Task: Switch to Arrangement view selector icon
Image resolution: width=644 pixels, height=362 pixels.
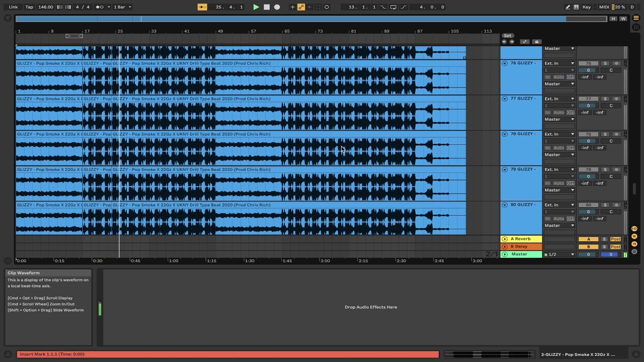Action: [636, 18]
